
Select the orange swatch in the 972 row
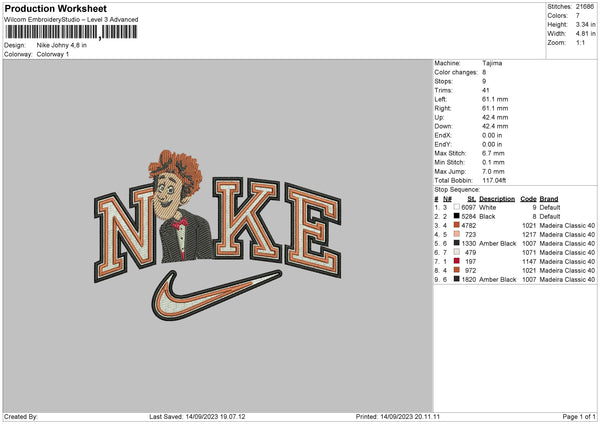456,270
